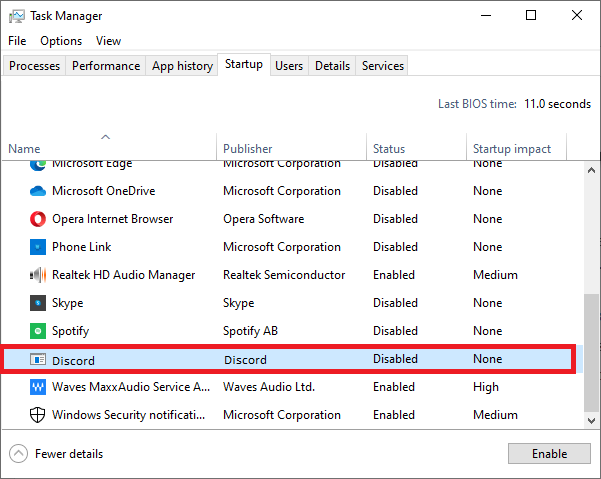Select the Skype entry name
This screenshot has width=601, height=479.
67,303
